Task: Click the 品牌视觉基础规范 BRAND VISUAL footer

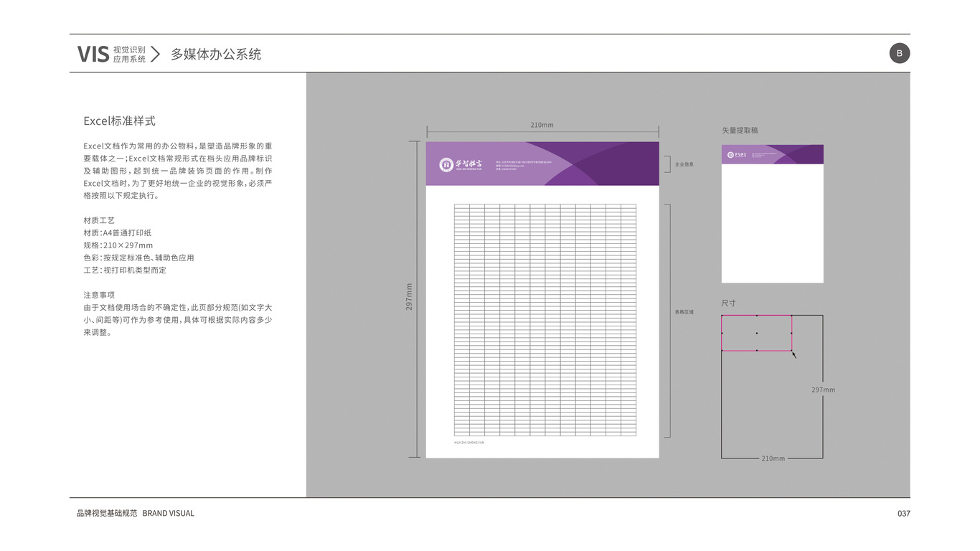Action: click(x=136, y=513)
